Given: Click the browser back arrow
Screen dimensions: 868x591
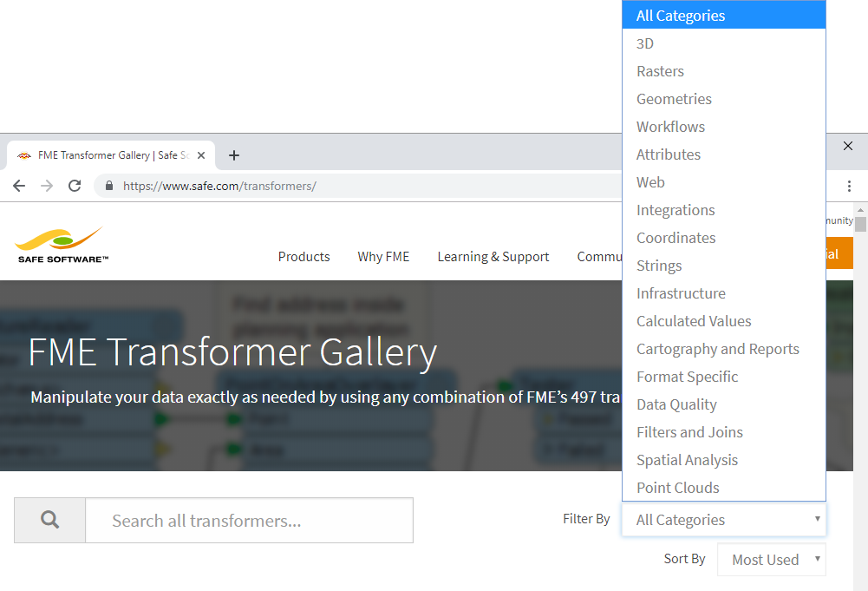Looking at the screenshot, I should click(x=19, y=186).
